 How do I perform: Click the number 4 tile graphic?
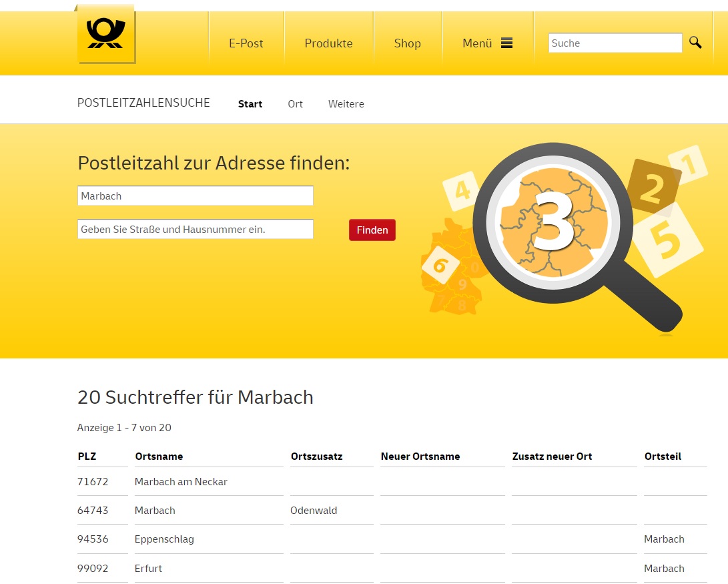point(461,191)
